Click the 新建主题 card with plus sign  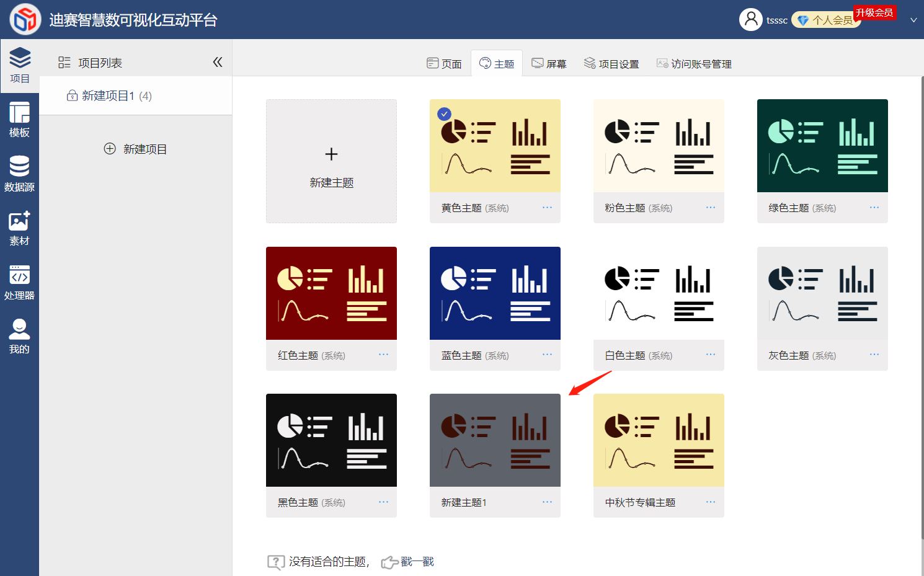331,161
